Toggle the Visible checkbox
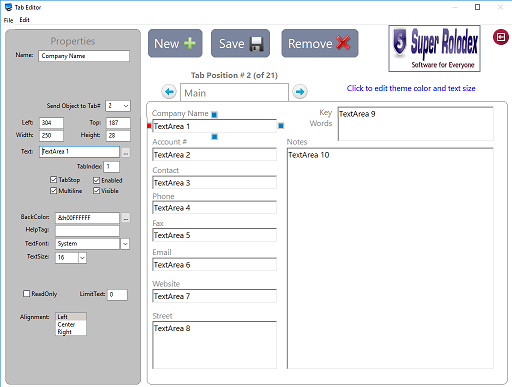The width and height of the screenshot is (512, 387). [x=96, y=191]
